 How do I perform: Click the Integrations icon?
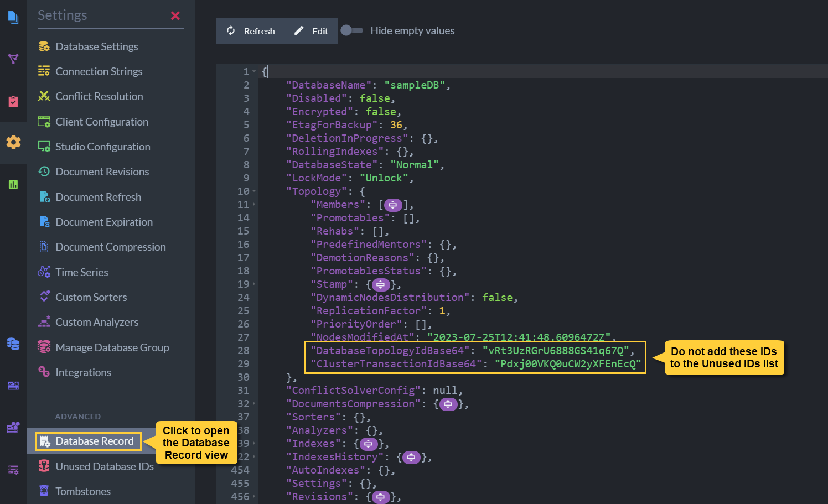pos(44,372)
